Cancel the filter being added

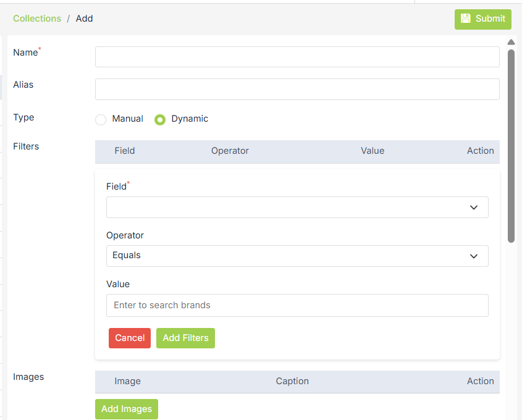pos(129,338)
